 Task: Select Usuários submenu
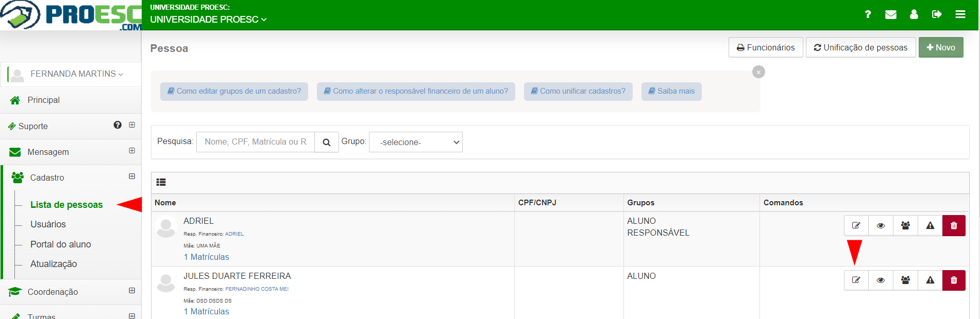point(48,224)
